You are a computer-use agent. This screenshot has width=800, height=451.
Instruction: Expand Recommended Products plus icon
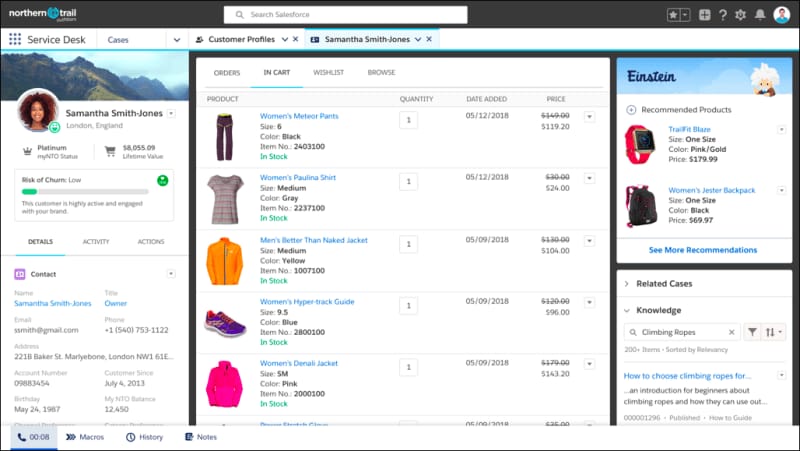coord(631,110)
